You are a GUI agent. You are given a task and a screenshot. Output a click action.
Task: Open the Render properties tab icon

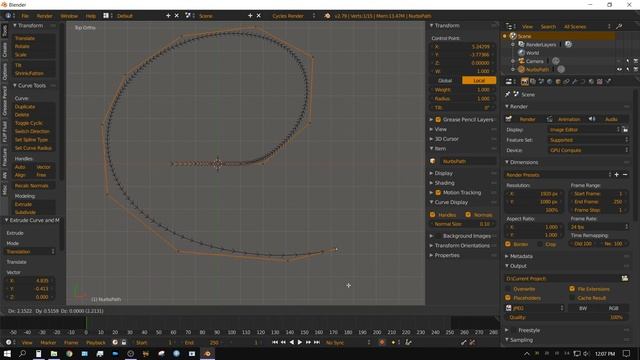click(x=524, y=82)
